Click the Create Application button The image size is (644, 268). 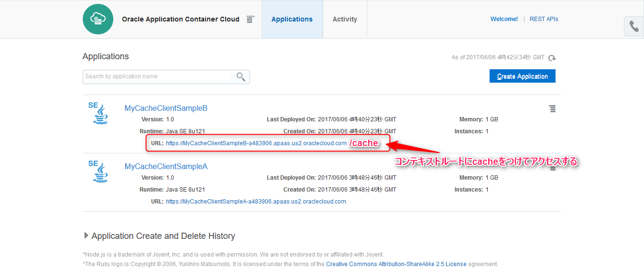pos(522,76)
